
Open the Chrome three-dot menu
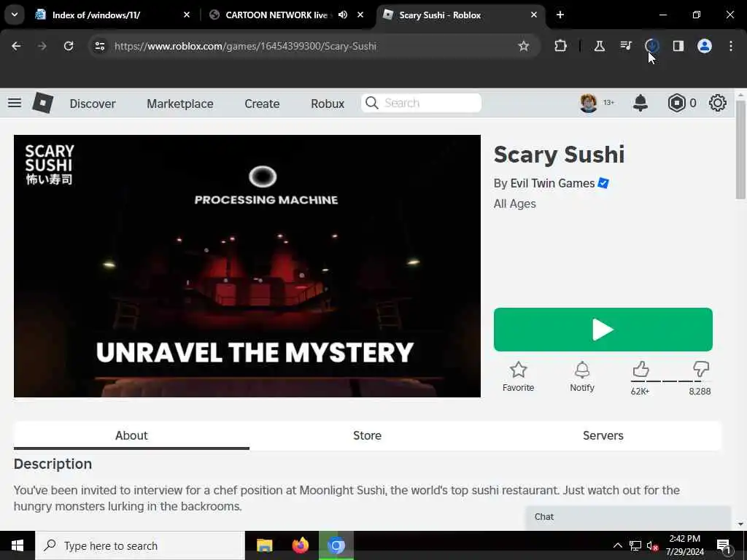pos(731,46)
